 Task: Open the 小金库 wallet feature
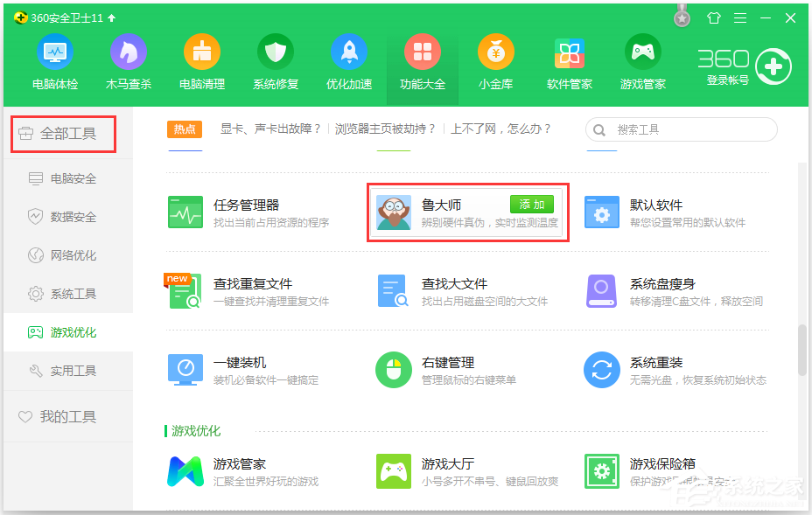(x=495, y=61)
